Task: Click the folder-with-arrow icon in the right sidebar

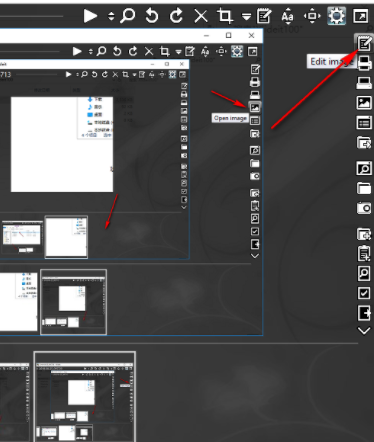Action: coord(364,143)
